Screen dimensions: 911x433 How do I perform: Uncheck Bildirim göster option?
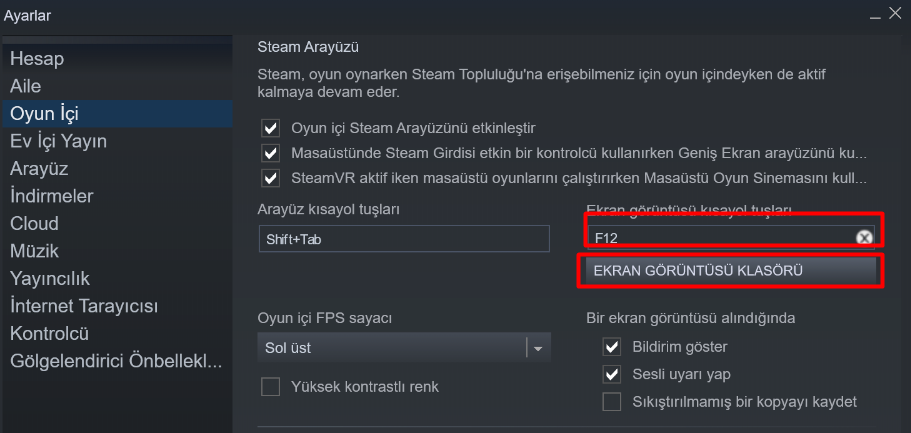click(612, 347)
